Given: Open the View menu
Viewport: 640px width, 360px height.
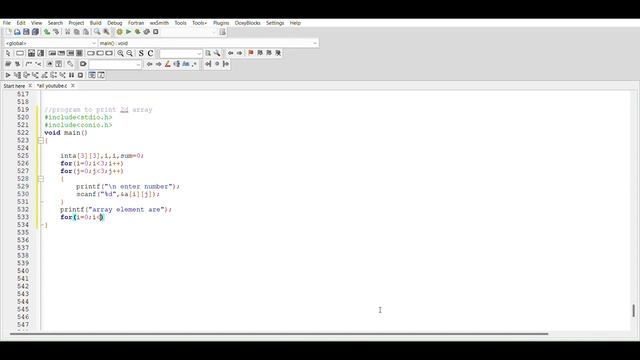Looking at the screenshot, I should (x=36, y=23).
